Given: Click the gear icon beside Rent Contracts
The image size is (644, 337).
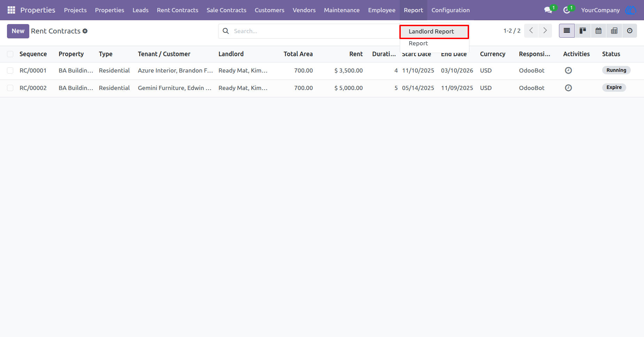Looking at the screenshot, I should (x=85, y=31).
